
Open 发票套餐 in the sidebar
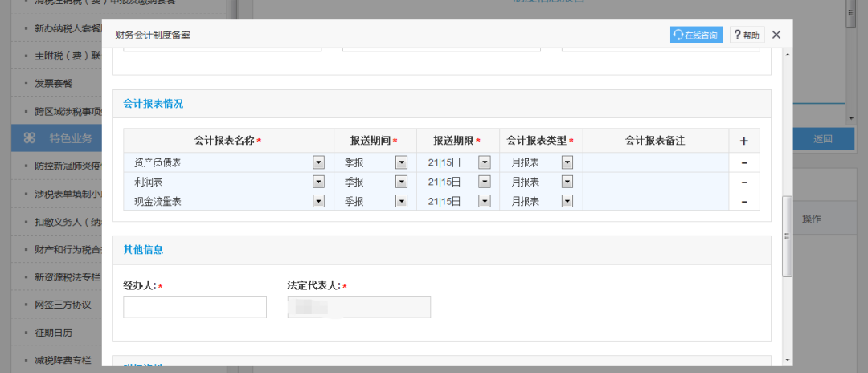tap(54, 83)
